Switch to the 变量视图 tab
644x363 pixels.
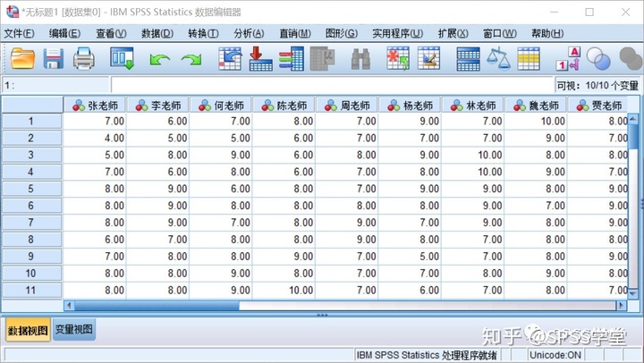(x=74, y=329)
